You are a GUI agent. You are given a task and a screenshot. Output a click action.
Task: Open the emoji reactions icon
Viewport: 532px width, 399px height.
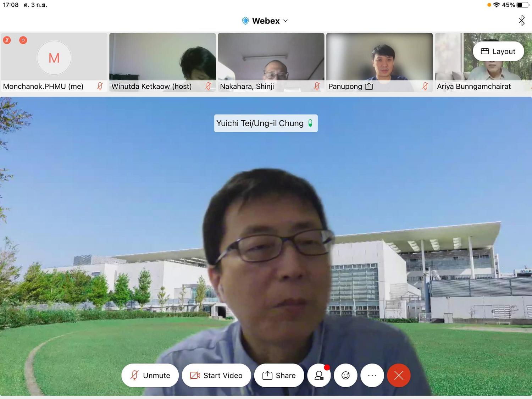(345, 375)
